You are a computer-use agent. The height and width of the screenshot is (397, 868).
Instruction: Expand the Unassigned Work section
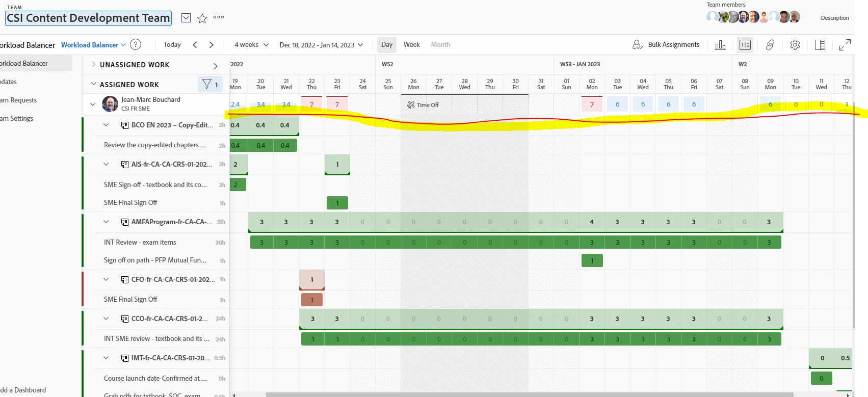pyautogui.click(x=93, y=65)
